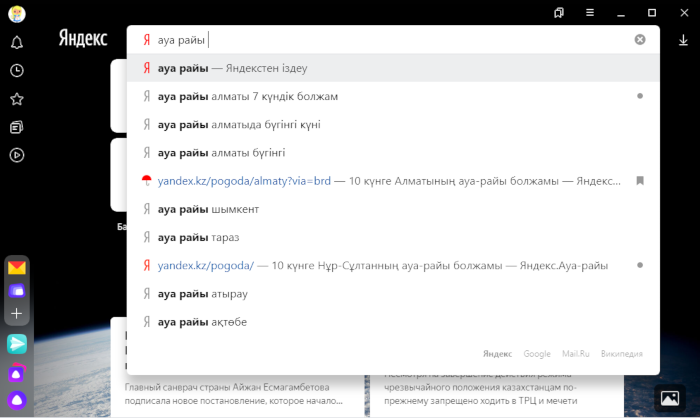The image size is (700, 418).
Task: Open browsing history clock icon
Action: coord(17,71)
